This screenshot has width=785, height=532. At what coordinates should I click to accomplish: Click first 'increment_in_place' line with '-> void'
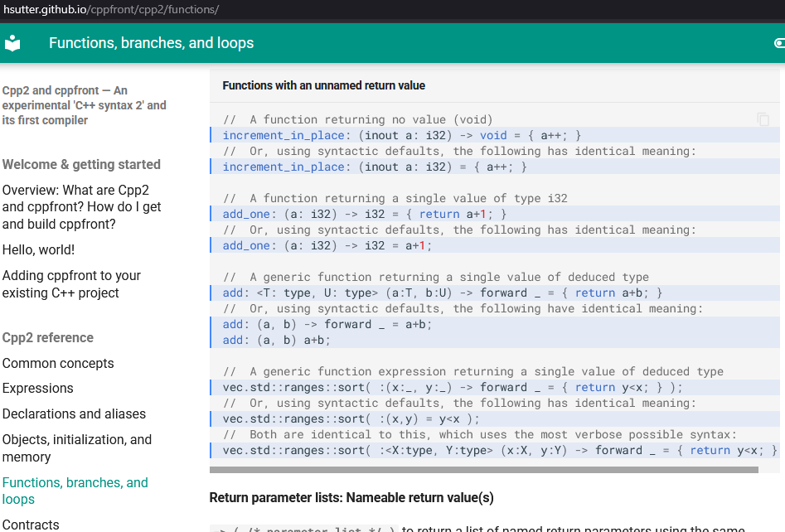[401, 136]
